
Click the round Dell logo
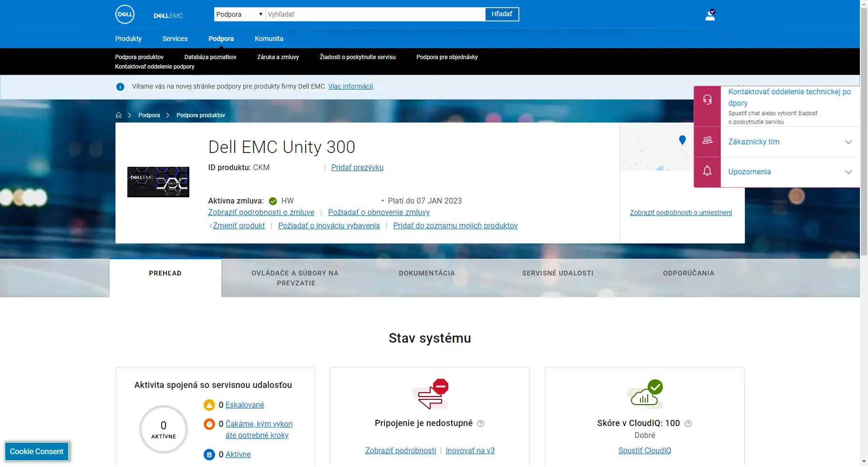coord(125,14)
